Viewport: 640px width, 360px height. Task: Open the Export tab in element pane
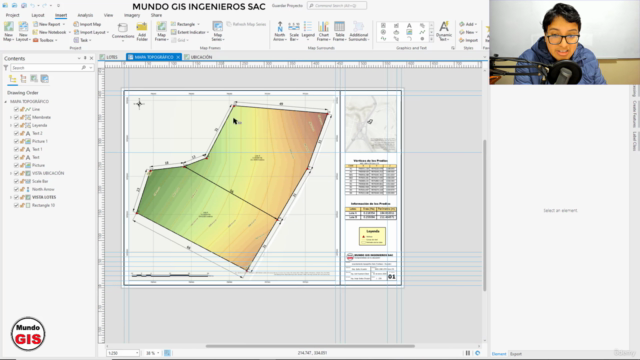tap(516, 354)
